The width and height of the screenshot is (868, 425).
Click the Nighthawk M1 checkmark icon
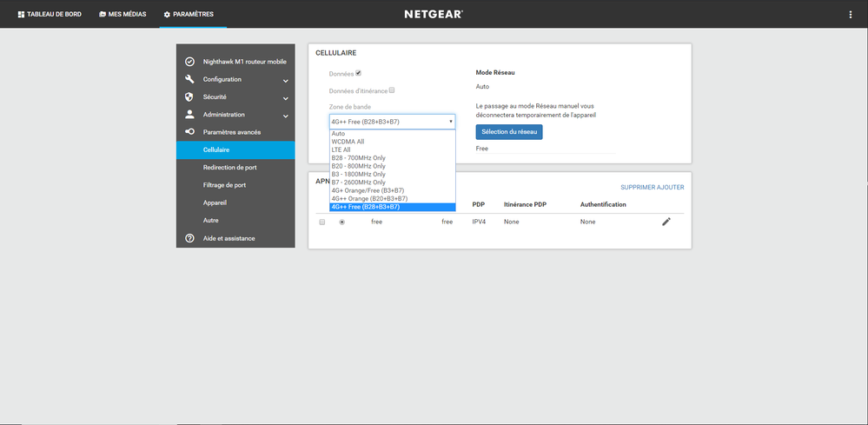click(x=189, y=62)
